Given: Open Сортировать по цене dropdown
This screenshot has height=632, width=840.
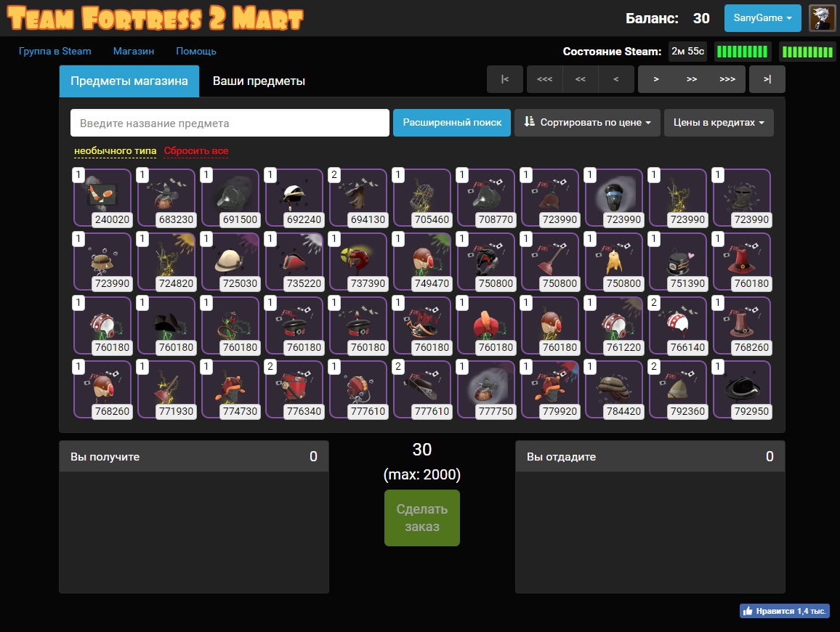Looking at the screenshot, I should 587,123.
